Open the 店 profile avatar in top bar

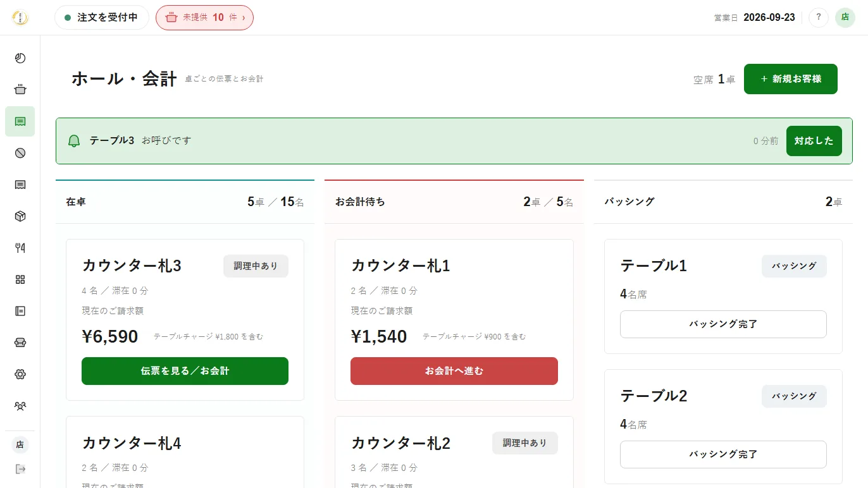(845, 18)
